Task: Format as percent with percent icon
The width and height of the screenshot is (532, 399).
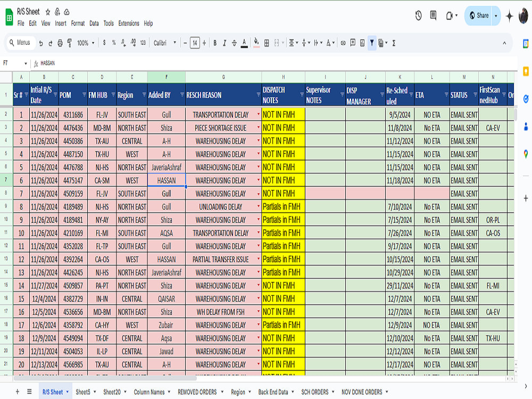Action: coord(114,43)
